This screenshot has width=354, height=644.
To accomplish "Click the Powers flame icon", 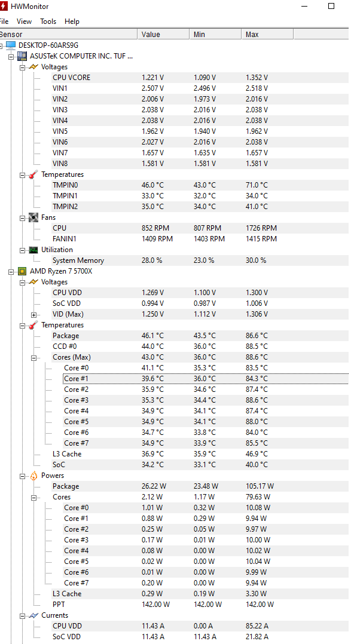I will tap(33, 476).
